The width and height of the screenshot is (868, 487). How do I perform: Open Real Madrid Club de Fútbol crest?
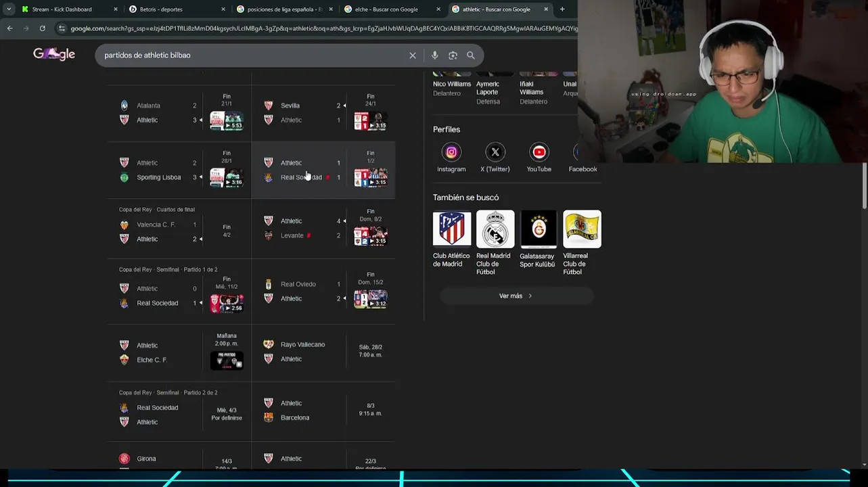point(495,229)
